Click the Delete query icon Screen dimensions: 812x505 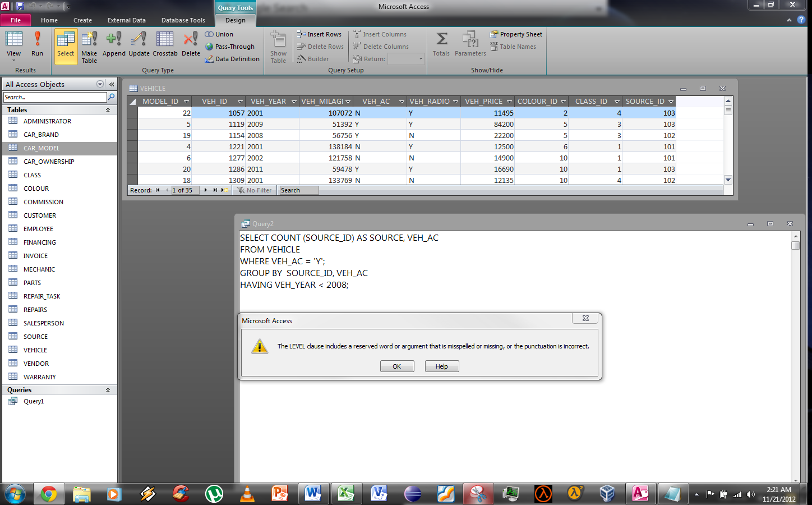tap(191, 44)
